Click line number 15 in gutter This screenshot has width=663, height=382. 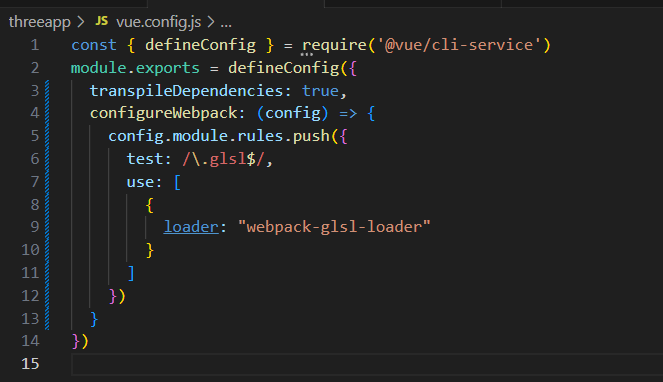30,364
